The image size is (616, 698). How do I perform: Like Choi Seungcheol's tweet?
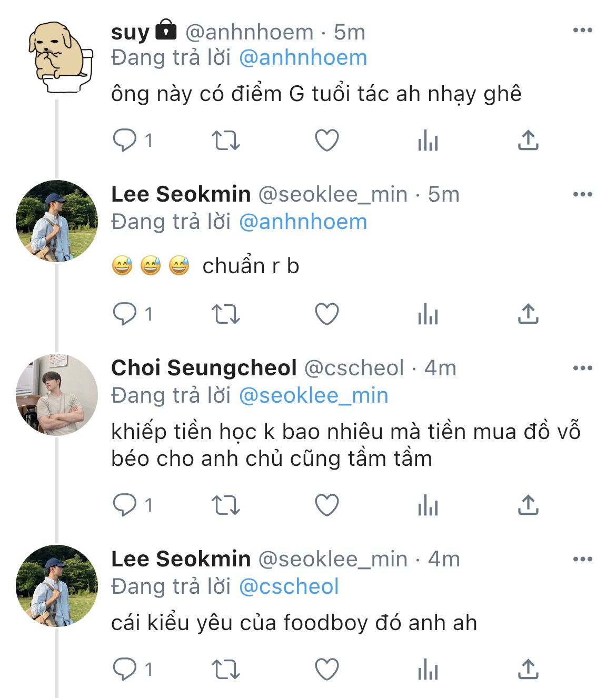click(x=326, y=505)
